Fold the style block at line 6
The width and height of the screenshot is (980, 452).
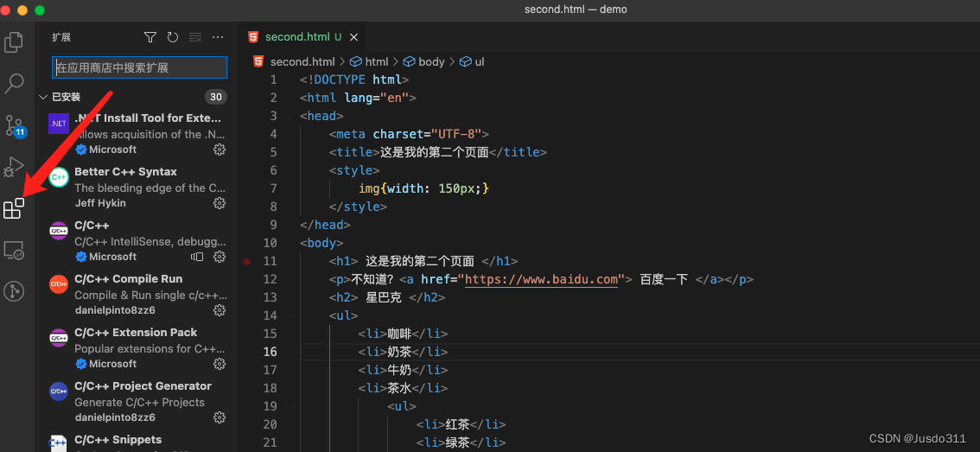(290, 170)
